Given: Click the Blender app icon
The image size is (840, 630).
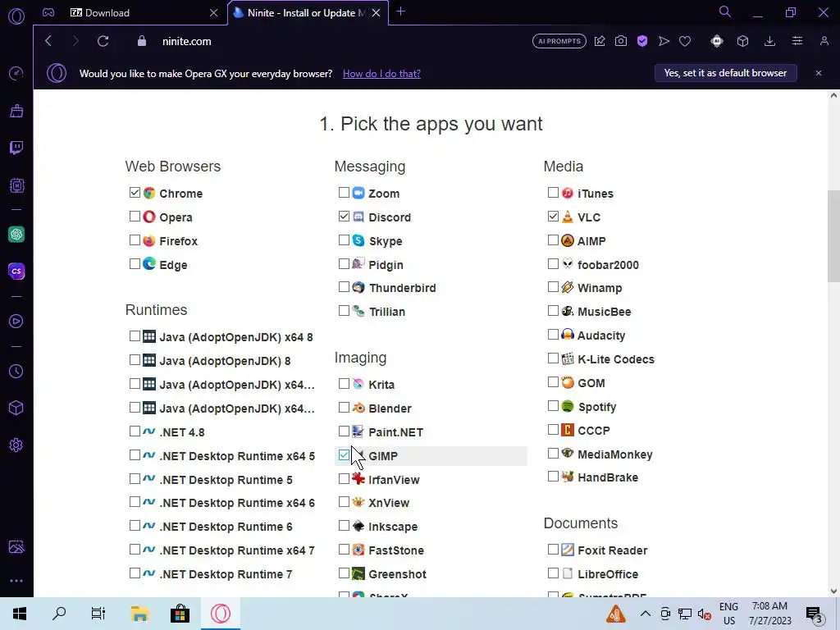Looking at the screenshot, I should point(358,408).
